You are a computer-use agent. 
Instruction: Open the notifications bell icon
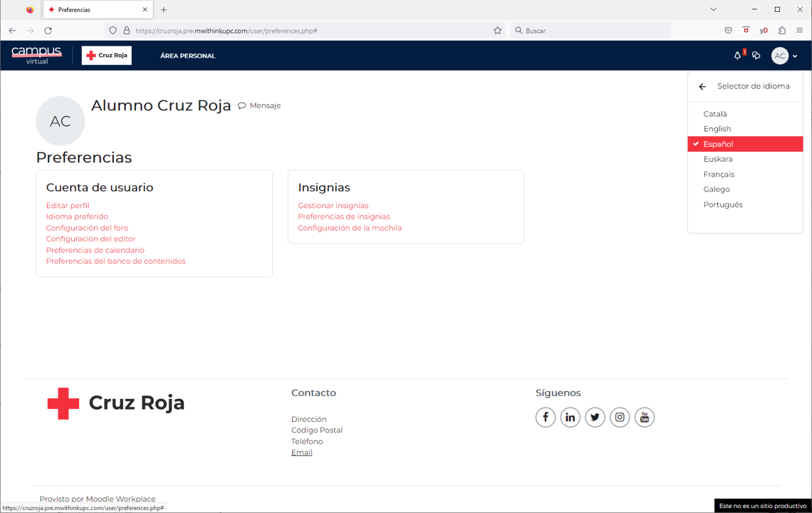tap(737, 56)
